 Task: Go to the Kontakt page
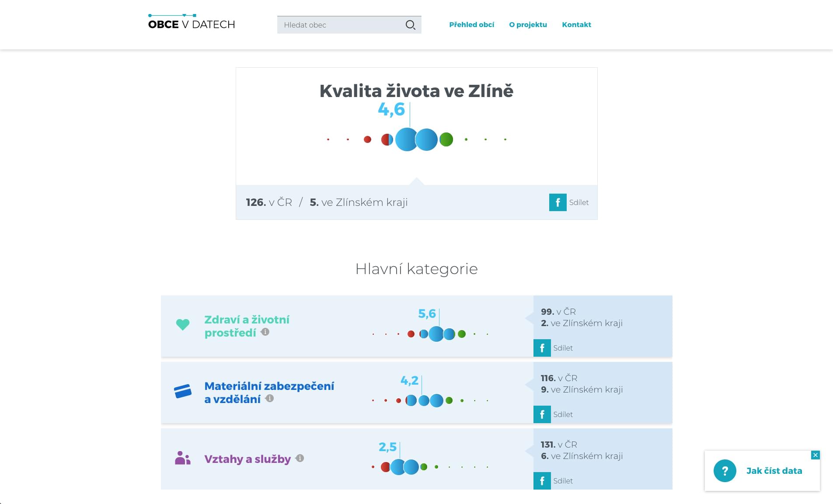pos(576,24)
